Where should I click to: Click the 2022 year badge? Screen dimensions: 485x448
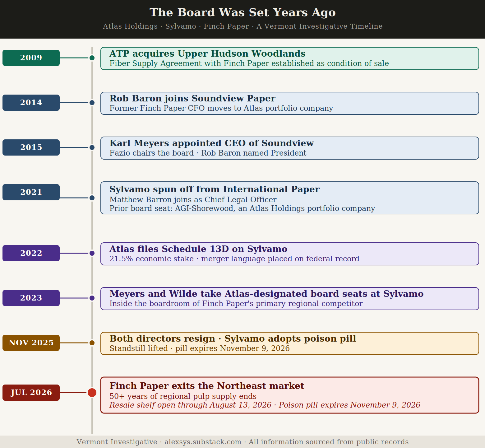click(31, 253)
